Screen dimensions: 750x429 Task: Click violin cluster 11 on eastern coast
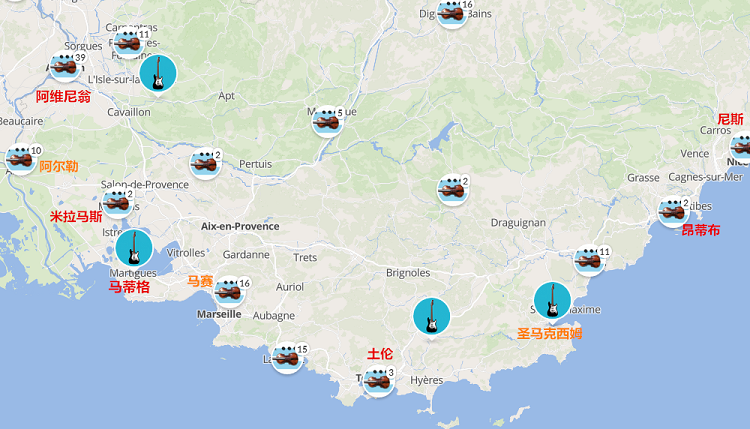tap(590, 260)
